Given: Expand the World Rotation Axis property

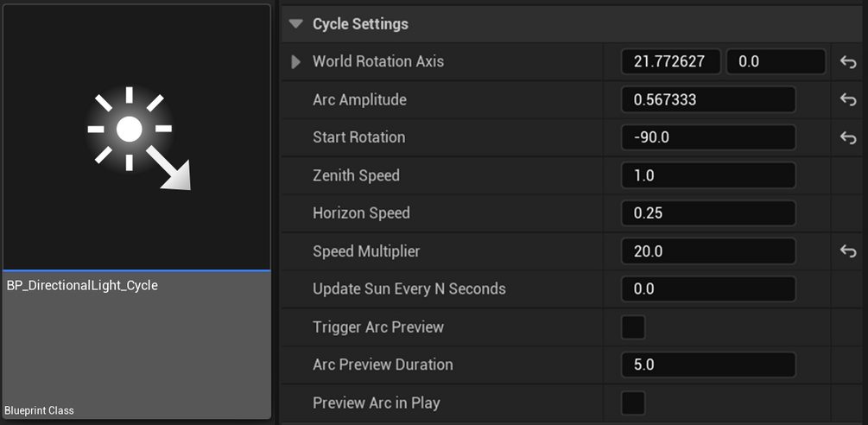Looking at the screenshot, I should [296, 62].
